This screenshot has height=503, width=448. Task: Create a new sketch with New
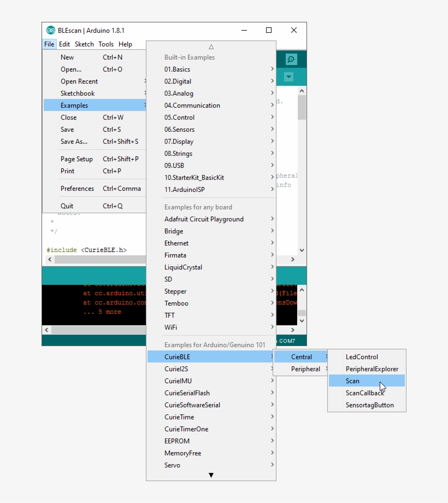pyautogui.click(x=67, y=57)
